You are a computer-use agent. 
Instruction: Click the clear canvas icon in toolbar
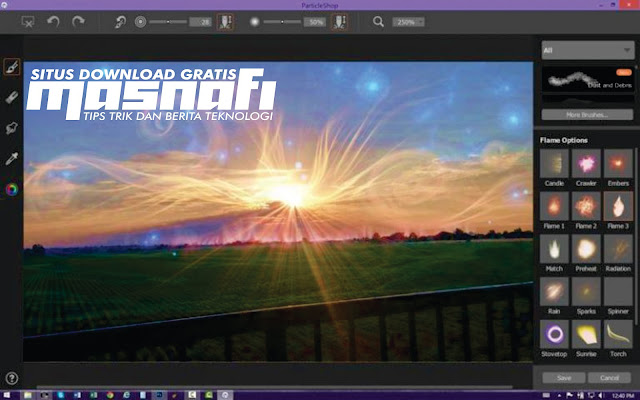click(28, 22)
